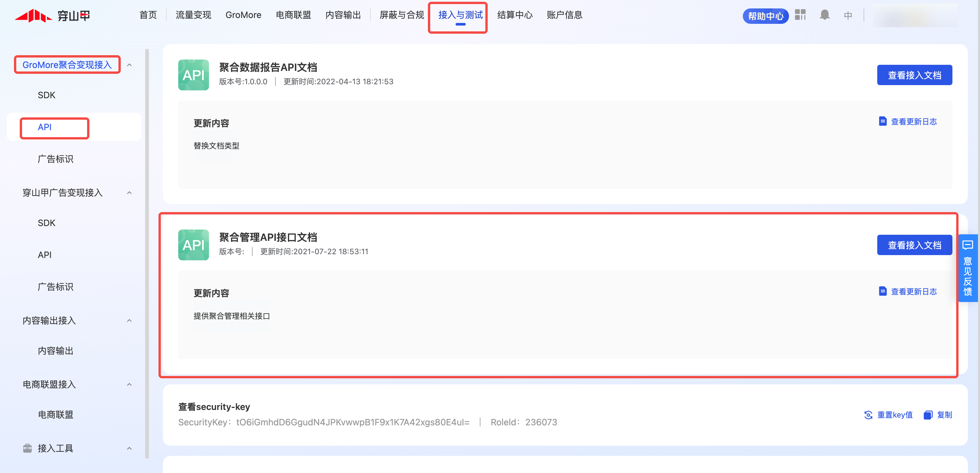Image resolution: width=980 pixels, height=473 pixels.
Task: Select 广告标识 under GroMore聚合变现接入
Action: 55,159
